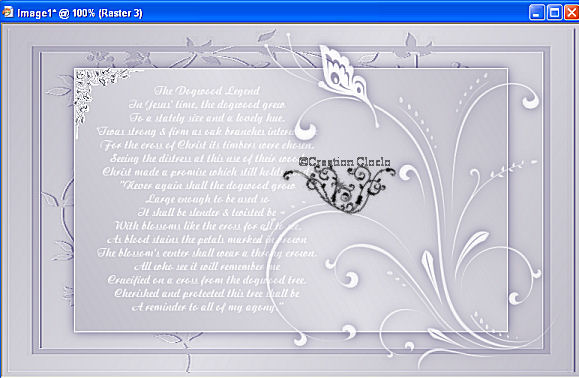Viewport: 579px width, 378px height.
Task: Click the document icon in the title bar
Action: click(8, 13)
